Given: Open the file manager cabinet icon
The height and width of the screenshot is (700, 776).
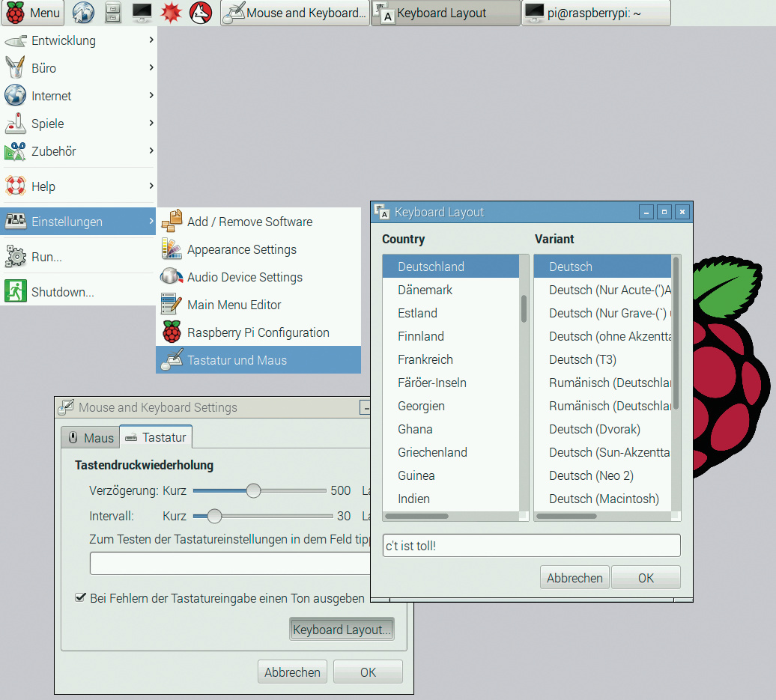Looking at the screenshot, I should [x=113, y=13].
